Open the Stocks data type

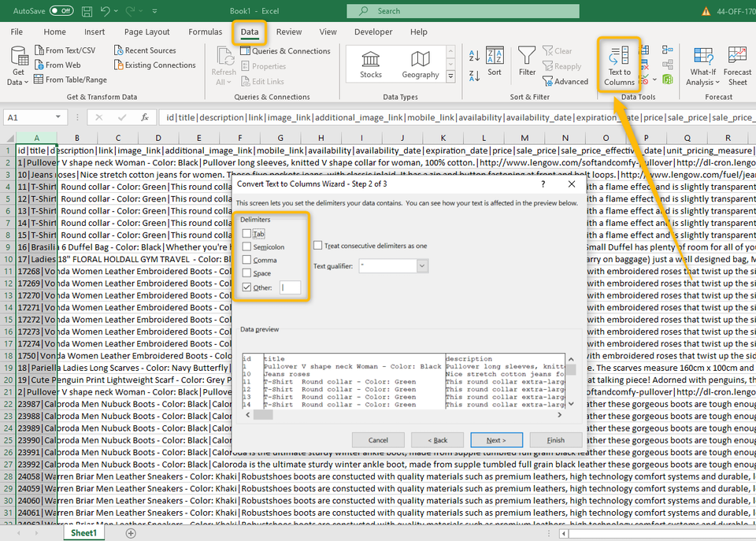coord(371,63)
